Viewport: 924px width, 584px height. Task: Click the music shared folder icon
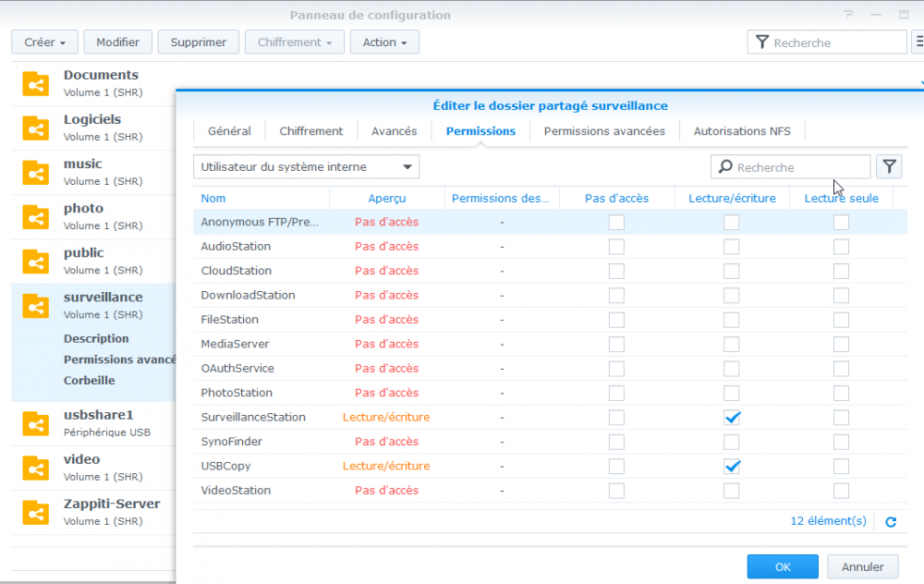[36, 172]
